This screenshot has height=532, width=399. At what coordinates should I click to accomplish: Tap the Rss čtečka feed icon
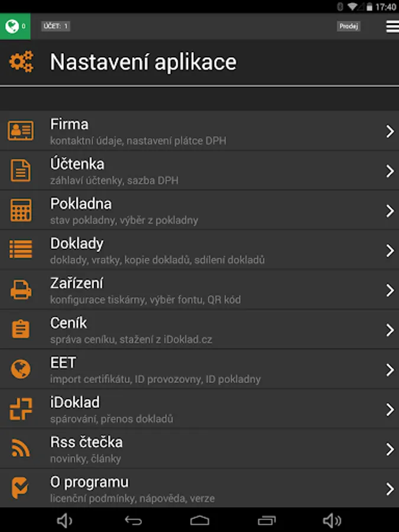click(21, 449)
